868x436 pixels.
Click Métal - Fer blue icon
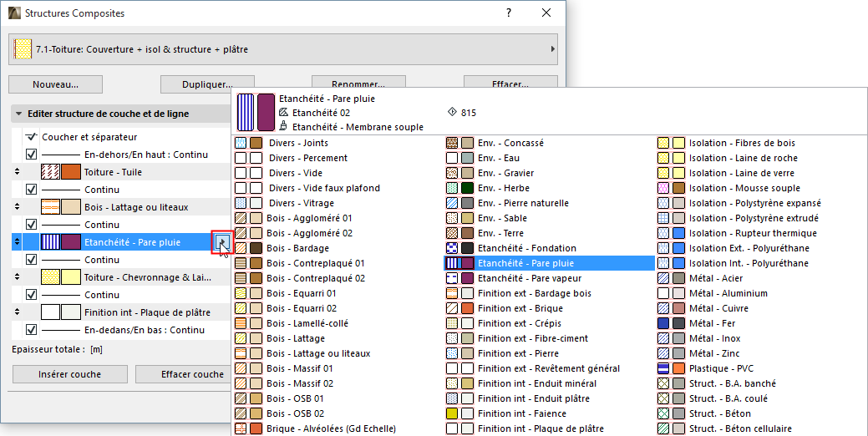point(663,323)
